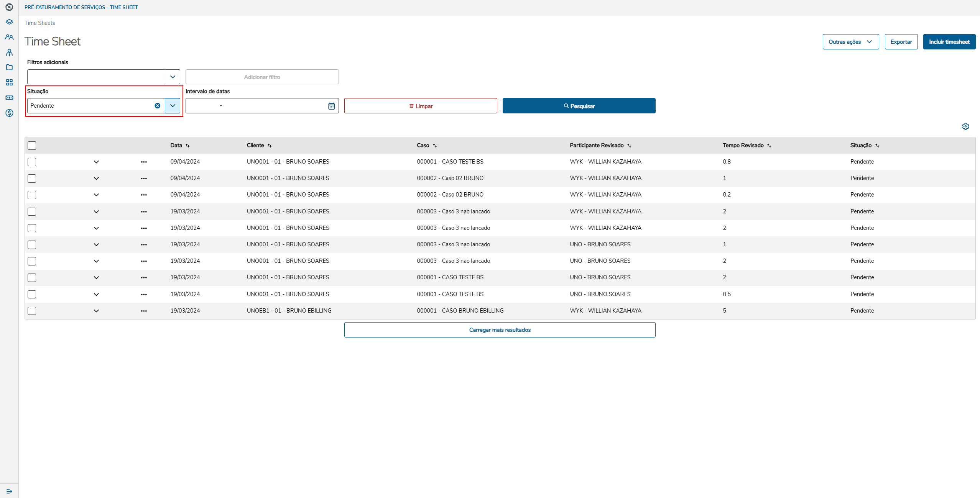Viewport: 980px width, 498px height.
Task: Click the Pesquisar button
Action: 579,106
